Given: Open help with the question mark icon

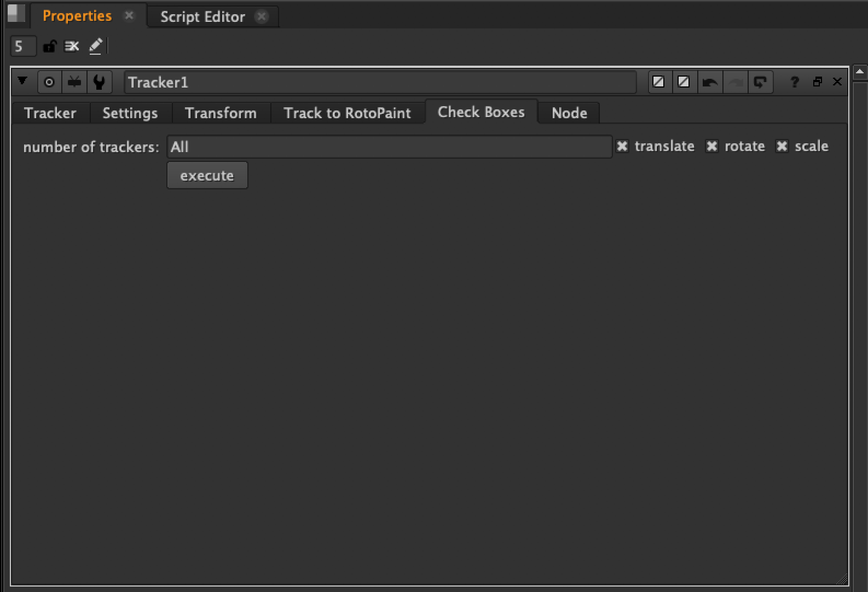Looking at the screenshot, I should point(794,83).
